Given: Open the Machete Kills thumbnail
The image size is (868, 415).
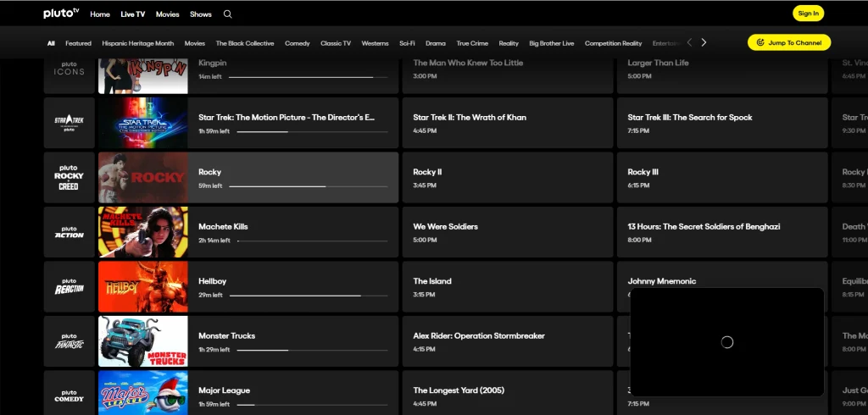Looking at the screenshot, I should [142, 232].
